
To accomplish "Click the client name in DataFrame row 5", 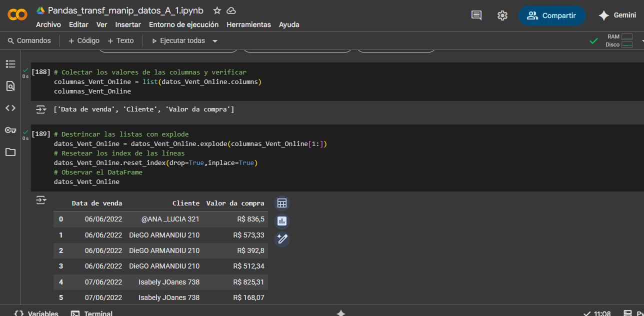I will [169, 297].
